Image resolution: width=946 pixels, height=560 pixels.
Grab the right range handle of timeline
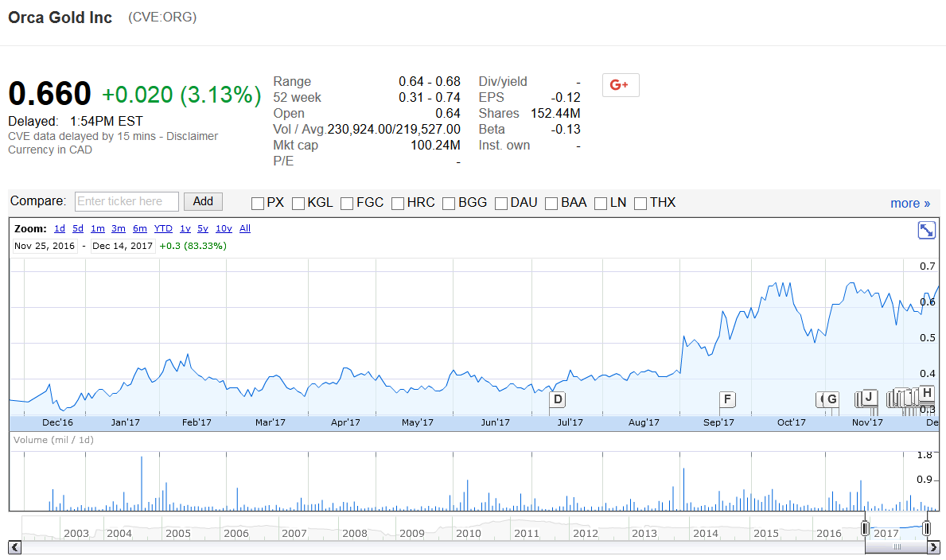(927, 529)
